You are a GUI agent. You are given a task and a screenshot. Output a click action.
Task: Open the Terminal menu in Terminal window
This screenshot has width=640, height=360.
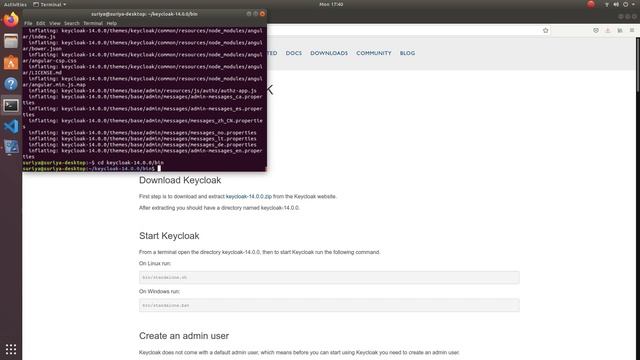point(93,23)
